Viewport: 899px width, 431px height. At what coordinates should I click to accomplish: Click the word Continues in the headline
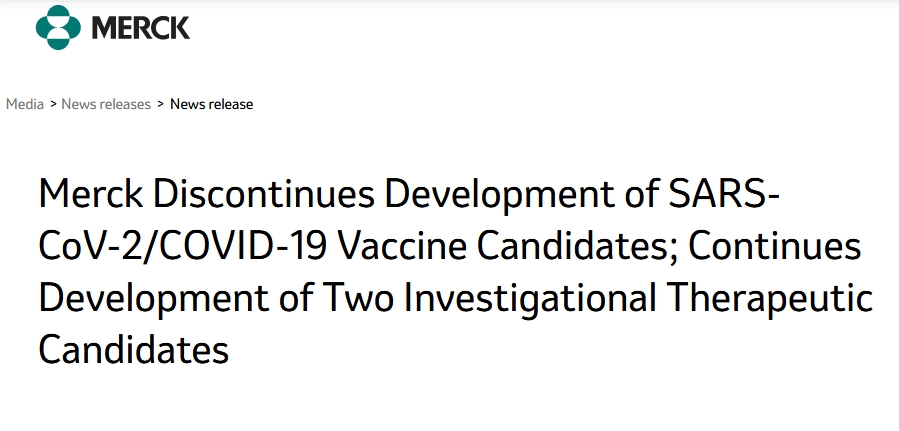click(x=775, y=245)
